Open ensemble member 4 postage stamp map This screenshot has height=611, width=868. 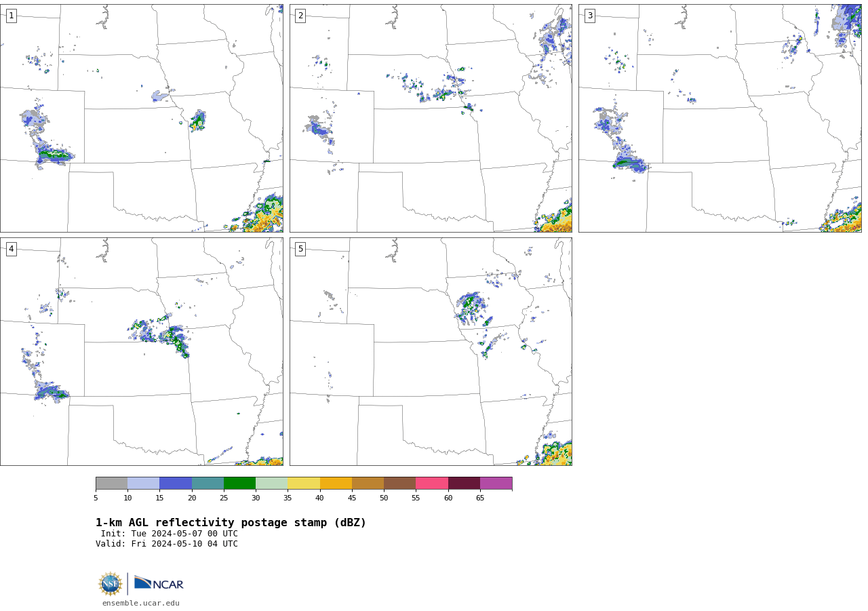[142, 351]
